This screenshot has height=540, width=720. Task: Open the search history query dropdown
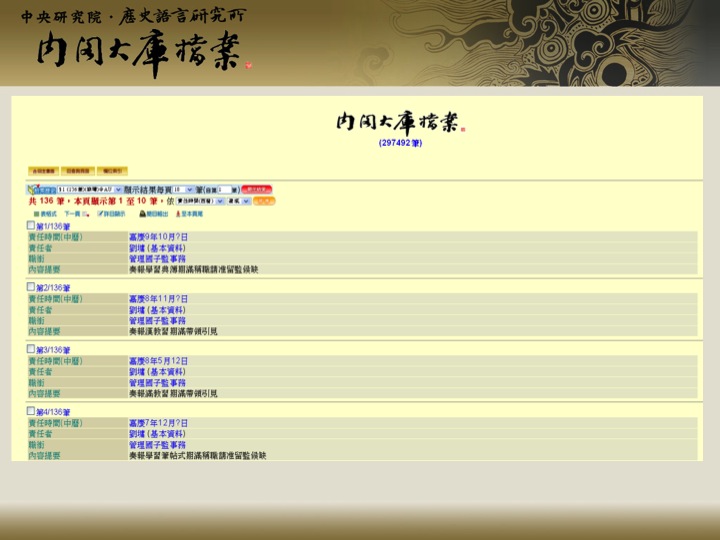(90, 190)
